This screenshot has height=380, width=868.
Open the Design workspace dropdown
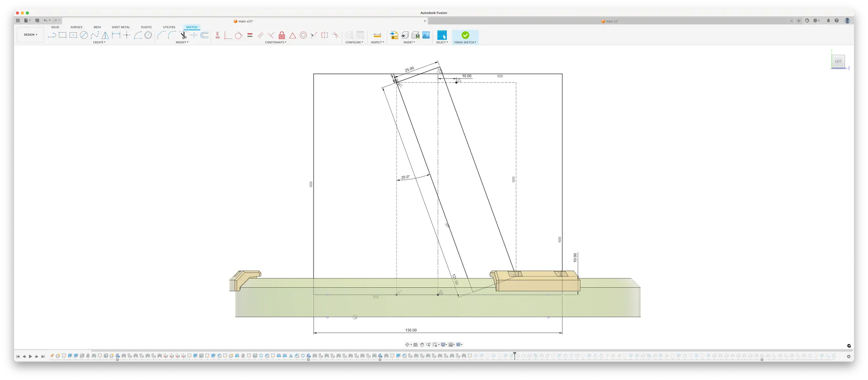(x=30, y=35)
